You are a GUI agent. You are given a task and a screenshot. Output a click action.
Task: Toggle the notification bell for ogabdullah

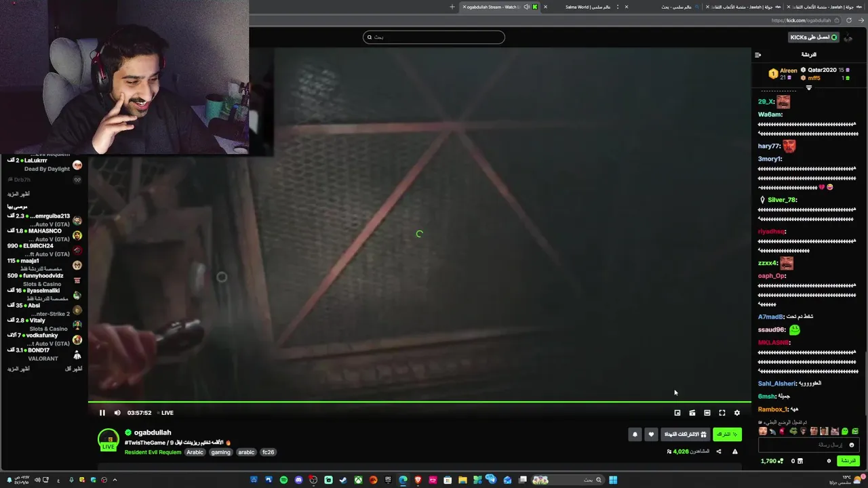[635, 434]
